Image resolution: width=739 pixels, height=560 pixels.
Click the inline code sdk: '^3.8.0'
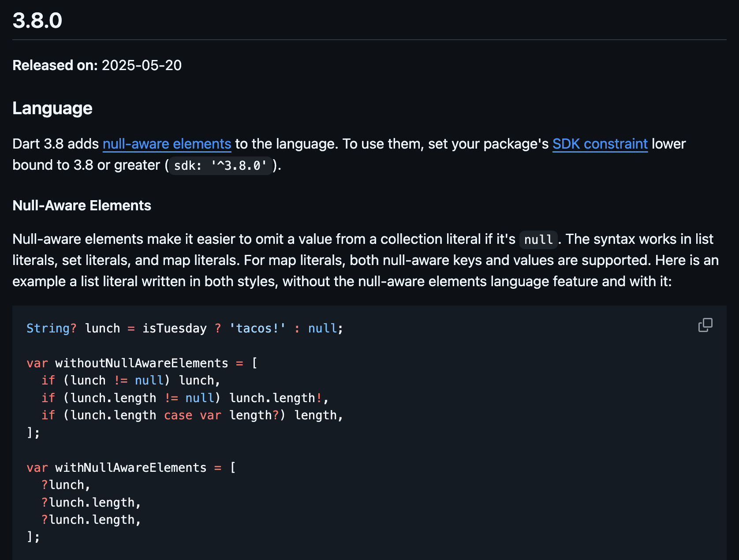220,166
